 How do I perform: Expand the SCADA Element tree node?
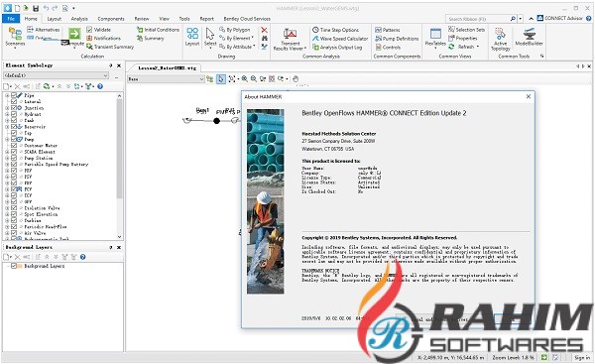click(7, 152)
